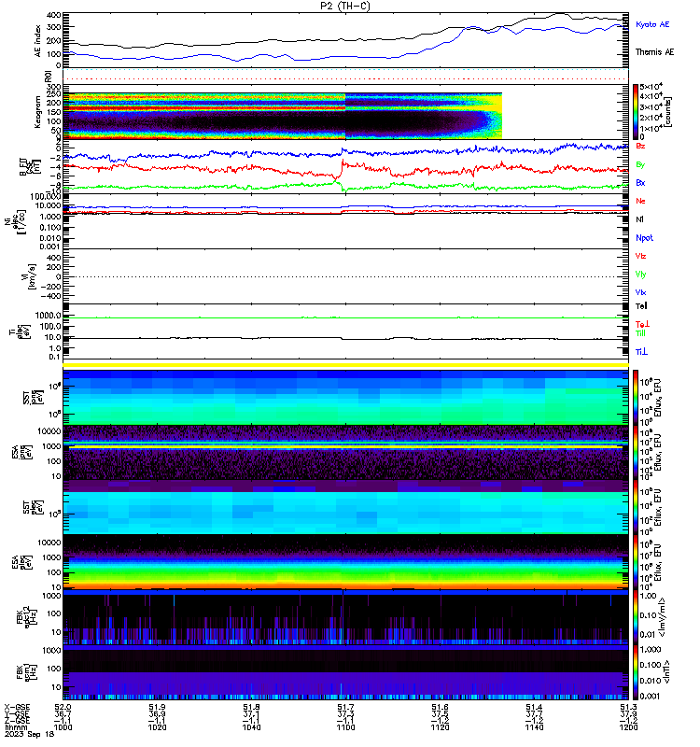The width and height of the screenshot is (700, 747).
Task: Click the 1200 time tick label
Action: tap(628, 727)
